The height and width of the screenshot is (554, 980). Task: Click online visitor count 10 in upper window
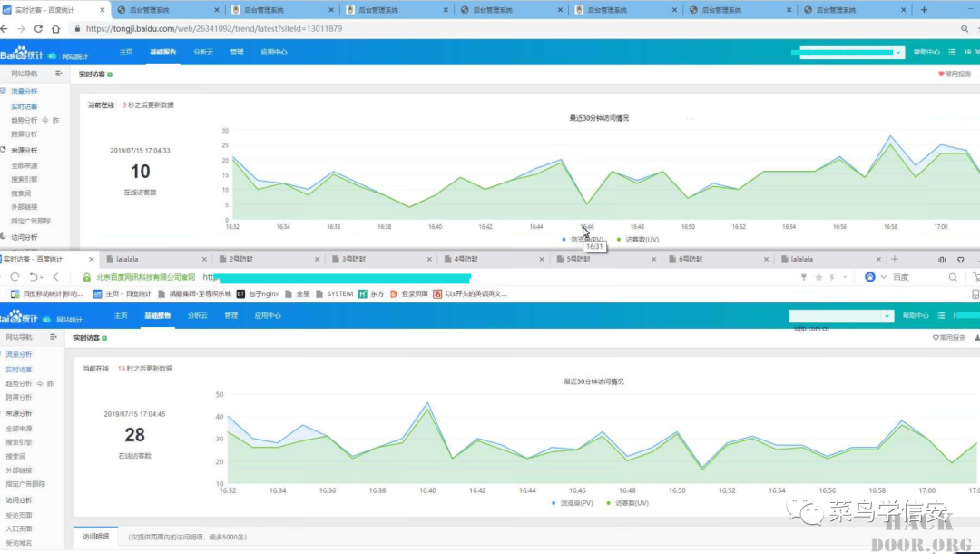[140, 172]
